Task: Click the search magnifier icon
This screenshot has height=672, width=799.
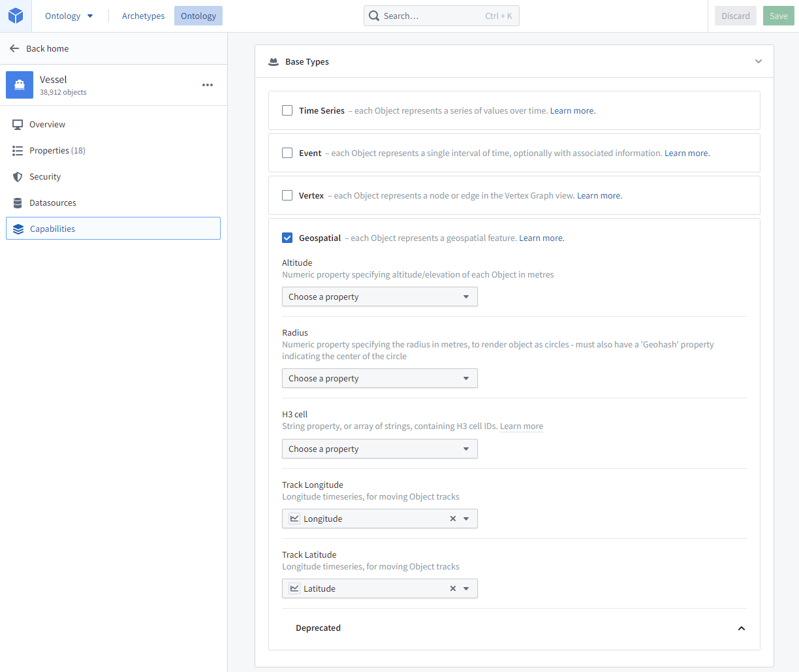Action: 374,16
